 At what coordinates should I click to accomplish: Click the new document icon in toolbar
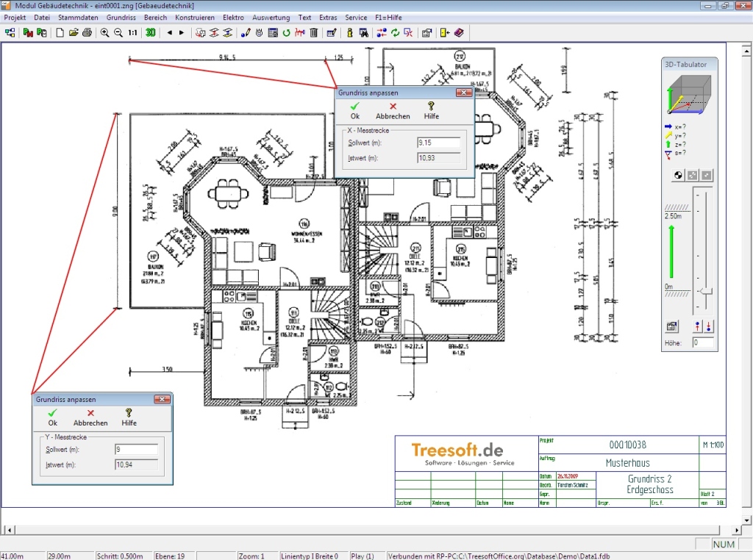(60, 32)
